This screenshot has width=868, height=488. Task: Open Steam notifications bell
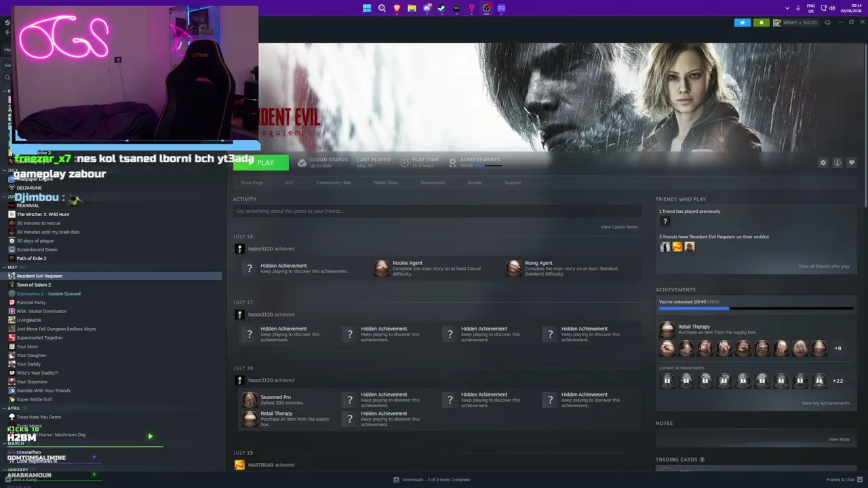point(761,22)
